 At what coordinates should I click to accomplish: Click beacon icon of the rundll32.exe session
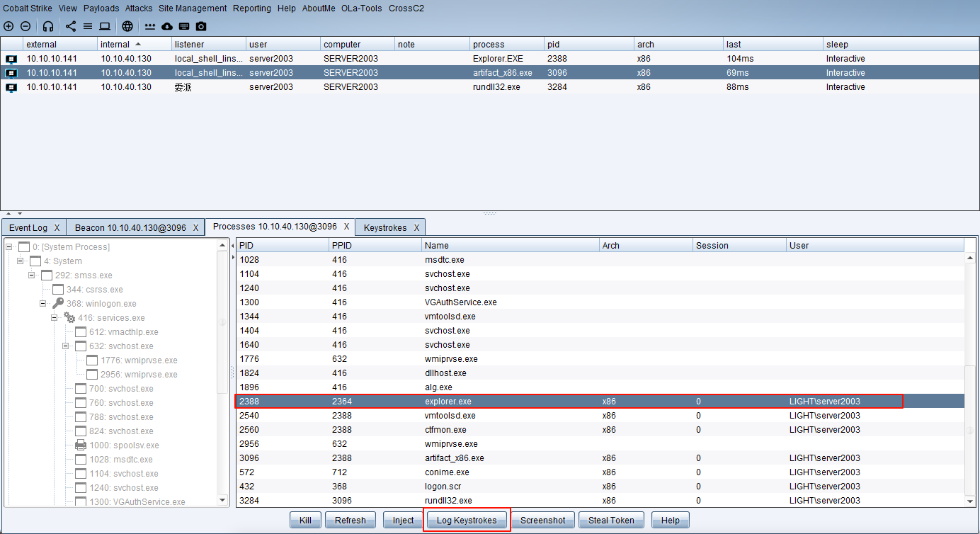[x=11, y=87]
